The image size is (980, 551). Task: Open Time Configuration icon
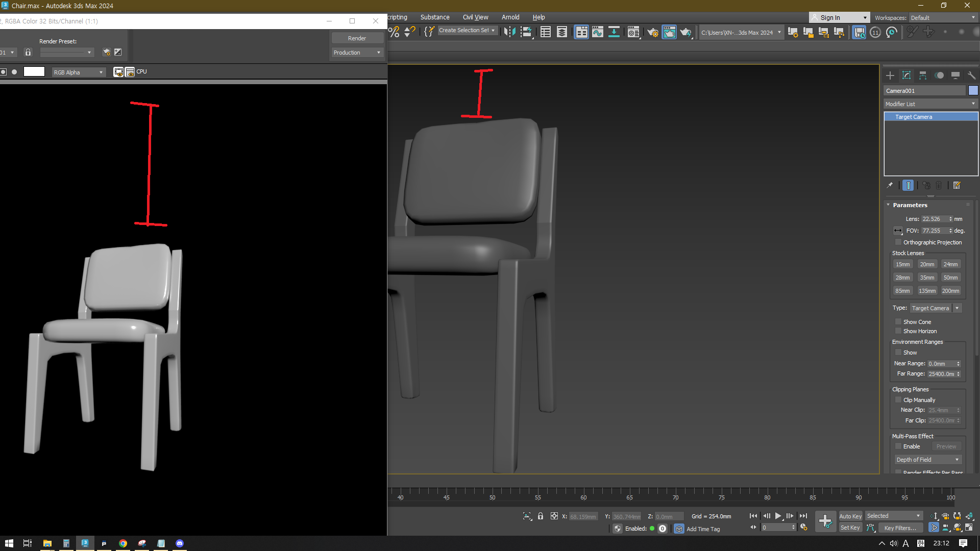[804, 528]
